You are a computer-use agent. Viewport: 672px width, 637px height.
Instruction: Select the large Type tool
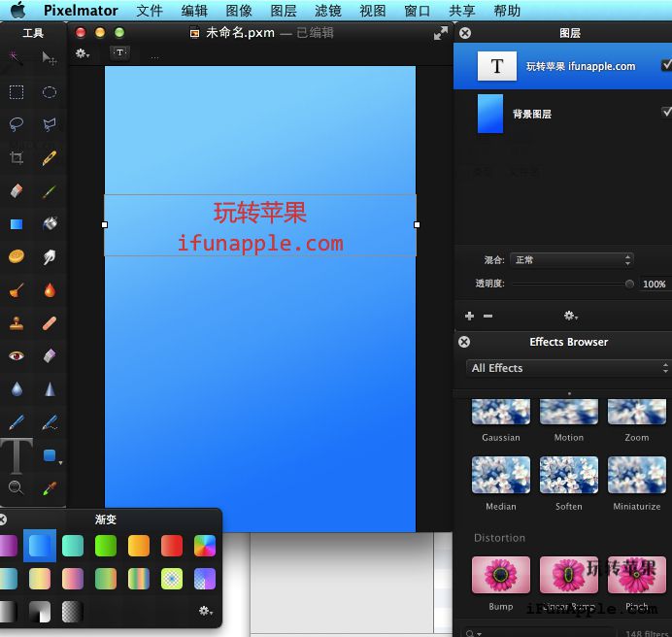[x=17, y=455]
